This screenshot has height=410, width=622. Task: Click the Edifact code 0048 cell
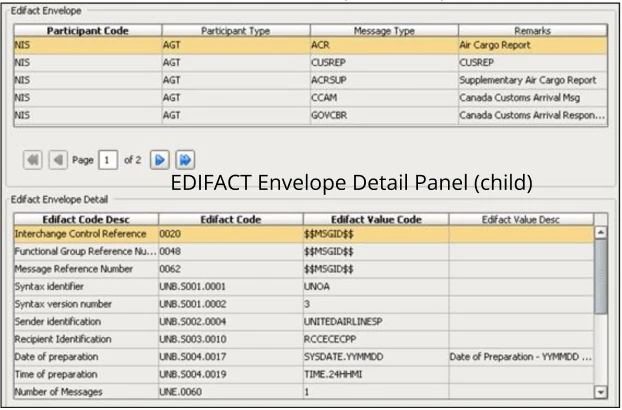click(231, 251)
